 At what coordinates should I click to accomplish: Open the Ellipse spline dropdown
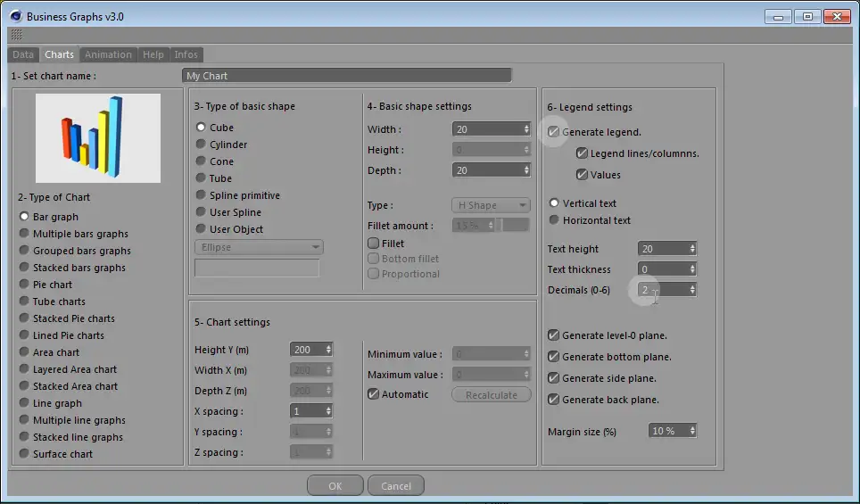259,247
